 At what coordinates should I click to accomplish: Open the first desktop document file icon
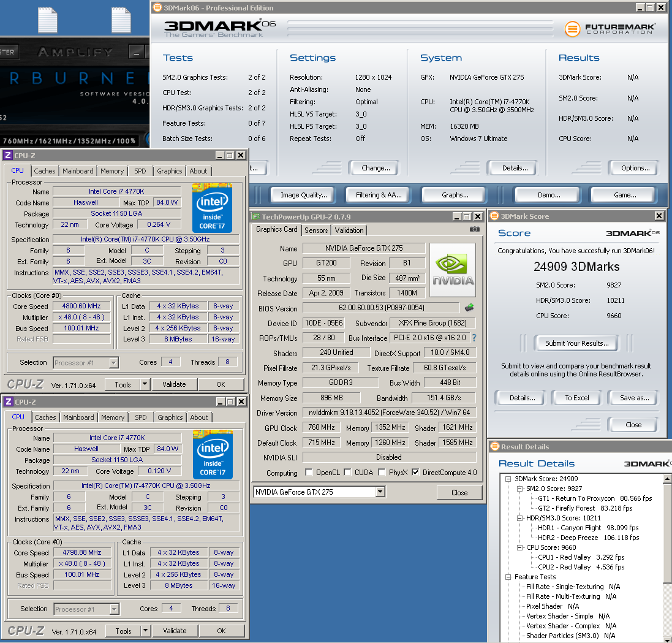click(x=48, y=20)
